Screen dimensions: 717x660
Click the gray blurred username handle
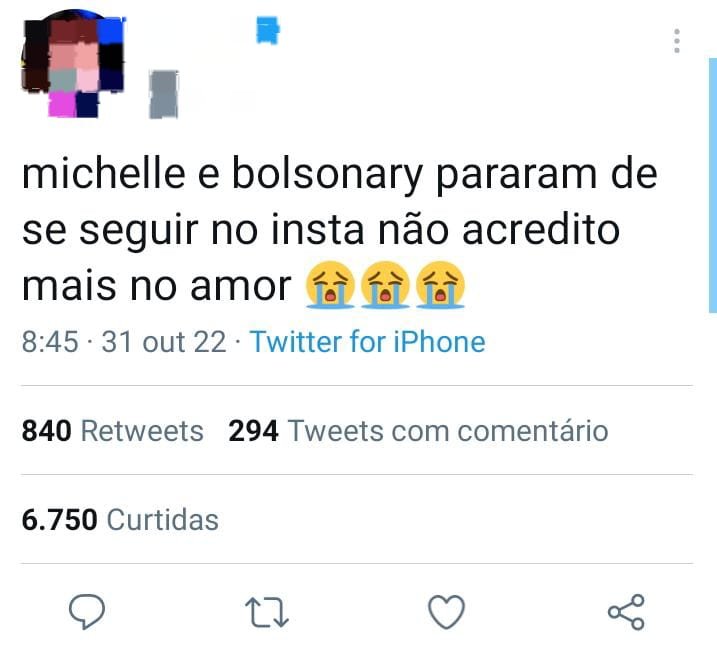point(164,95)
